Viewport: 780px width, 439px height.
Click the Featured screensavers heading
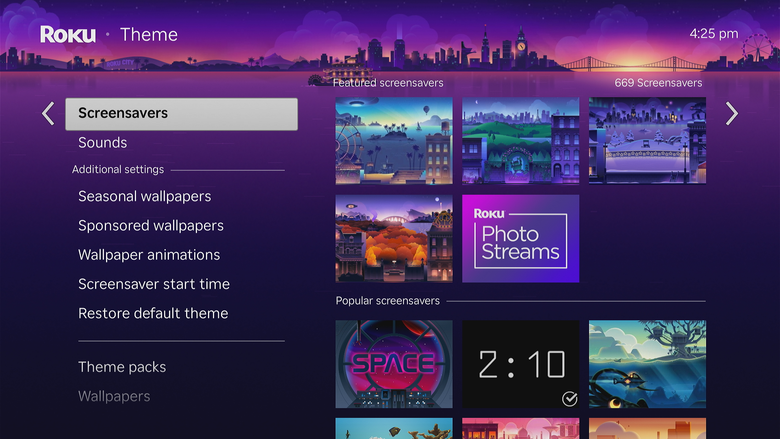click(388, 83)
